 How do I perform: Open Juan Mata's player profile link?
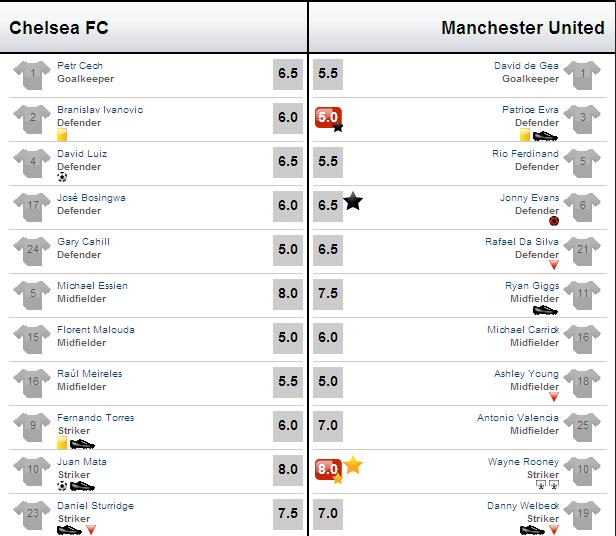(82, 462)
